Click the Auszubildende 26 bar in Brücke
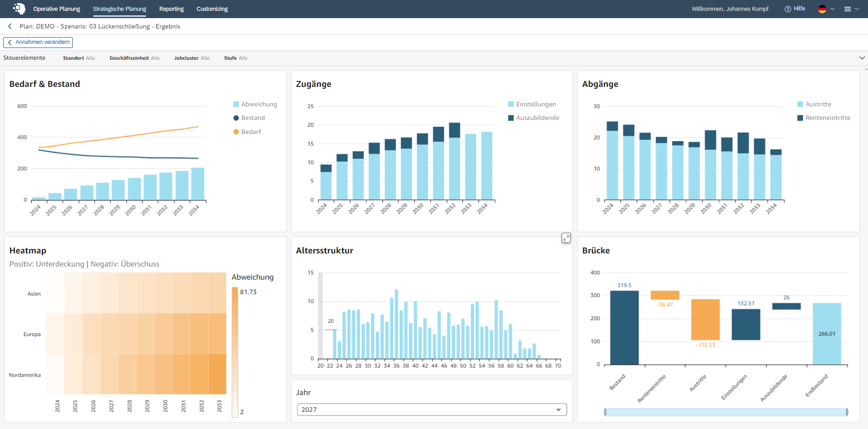 [786, 306]
